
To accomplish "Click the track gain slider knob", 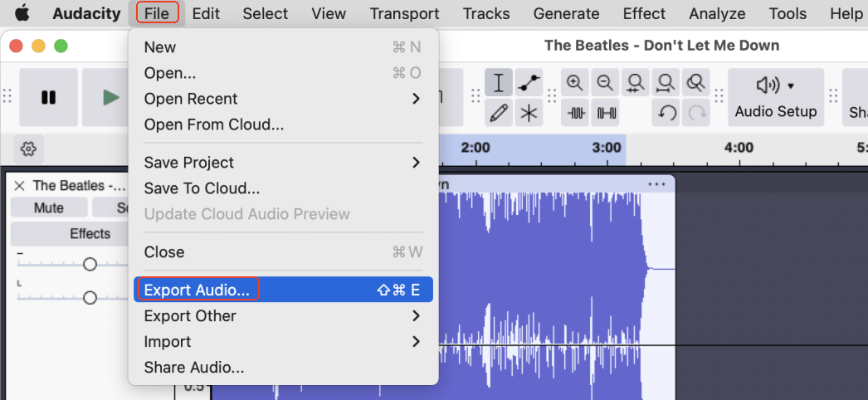I will click(x=90, y=264).
